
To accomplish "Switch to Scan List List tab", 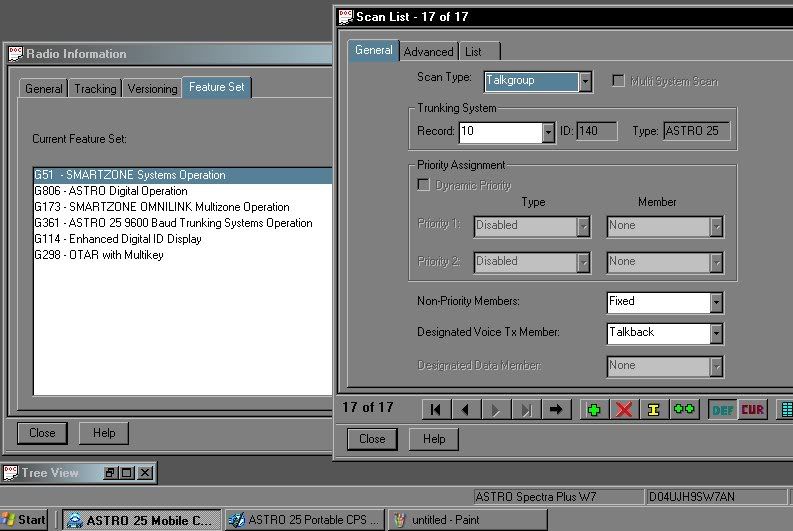I will (479, 52).
